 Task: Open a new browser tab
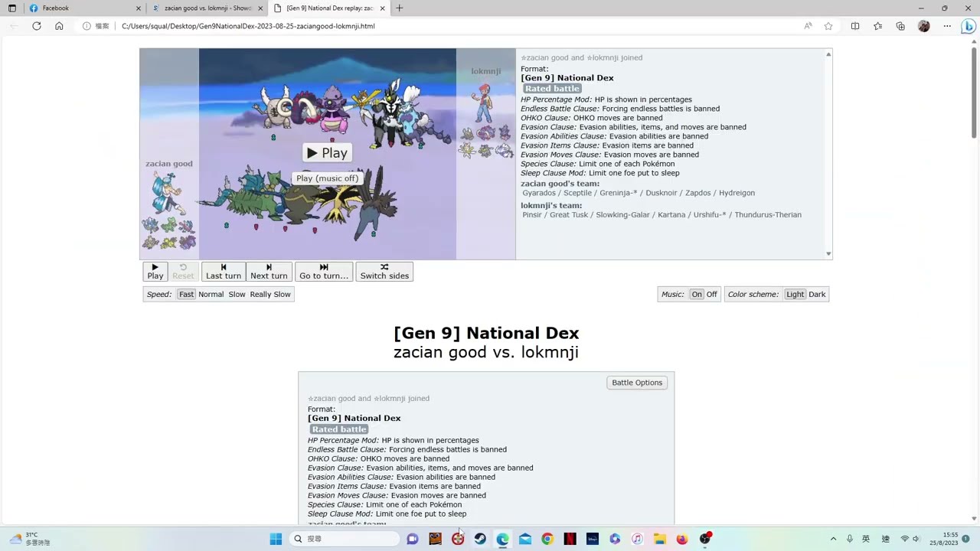400,8
